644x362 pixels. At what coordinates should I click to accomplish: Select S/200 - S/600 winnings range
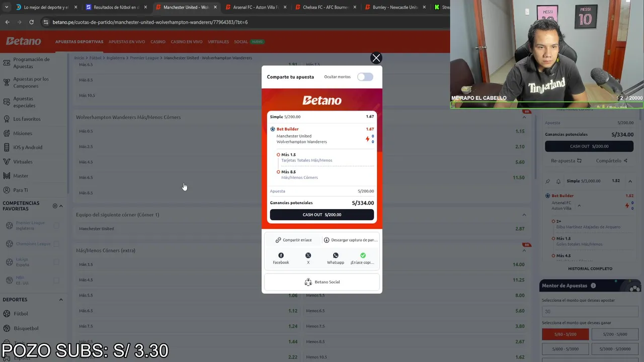pyautogui.click(x=615, y=334)
